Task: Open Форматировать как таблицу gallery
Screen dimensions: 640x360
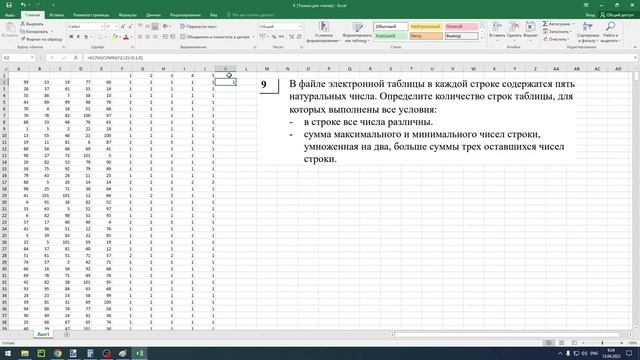Action: (x=357, y=32)
